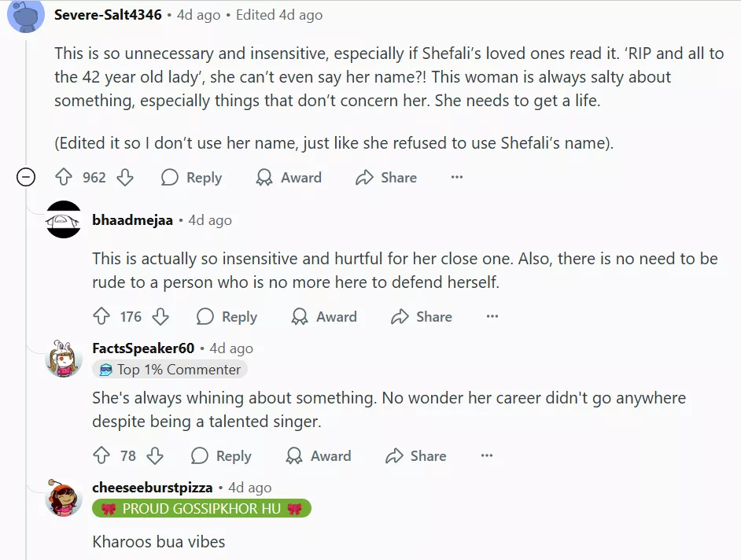The width and height of the screenshot is (741, 560).
Task: Share FactsSpeaker60's comment
Action: [416, 456]
